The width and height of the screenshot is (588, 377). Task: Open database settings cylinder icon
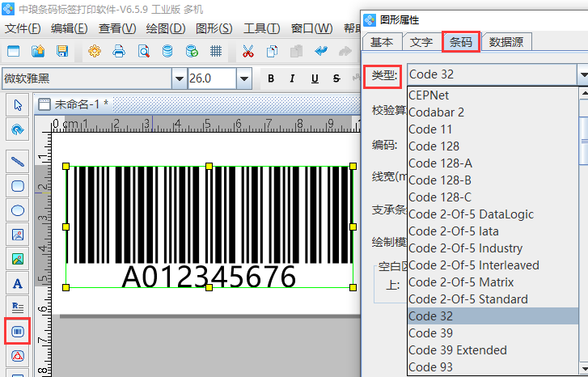pyautogui.click(x=167, y=51)
